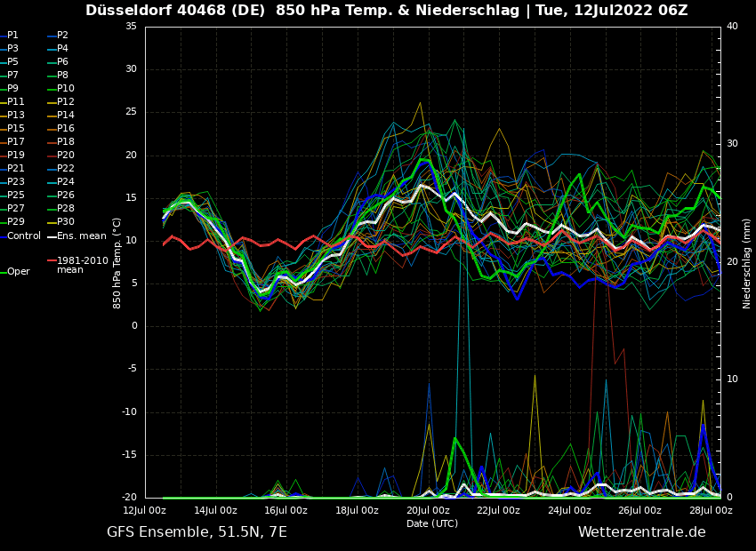Click the chart title for Düsseldorf 40468
This screenshot has height=551, width=756.
tap(386, 11)
